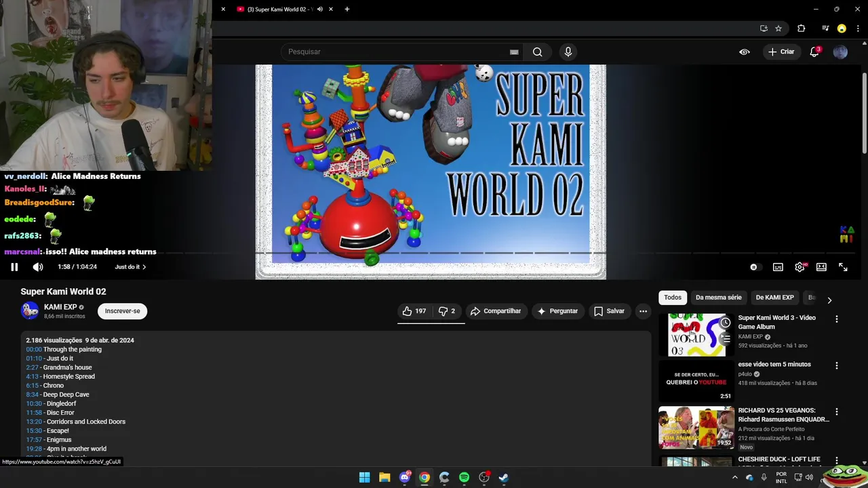Click the Compartilhar share button
868x488 pixels.
click(x=496, y=311)
